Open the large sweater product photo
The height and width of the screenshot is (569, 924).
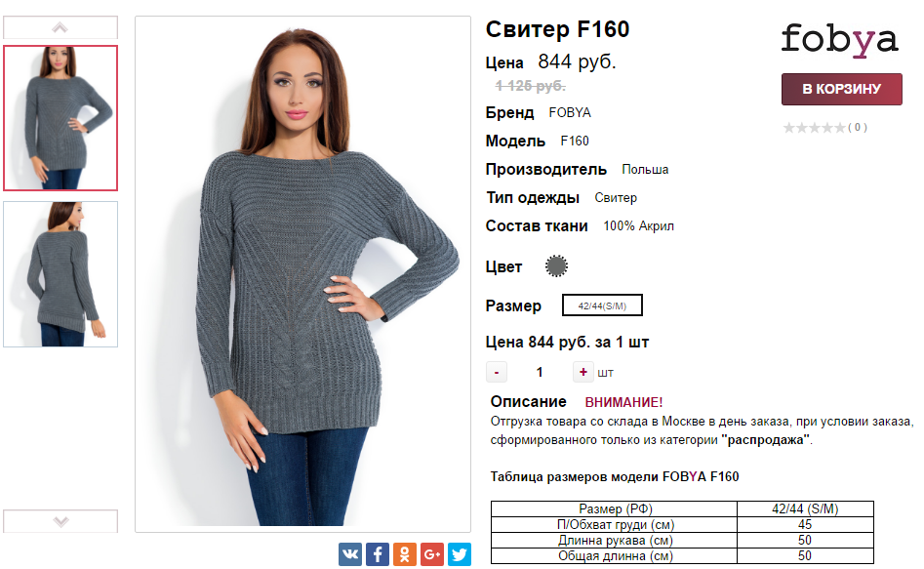(x=302, y=274)
